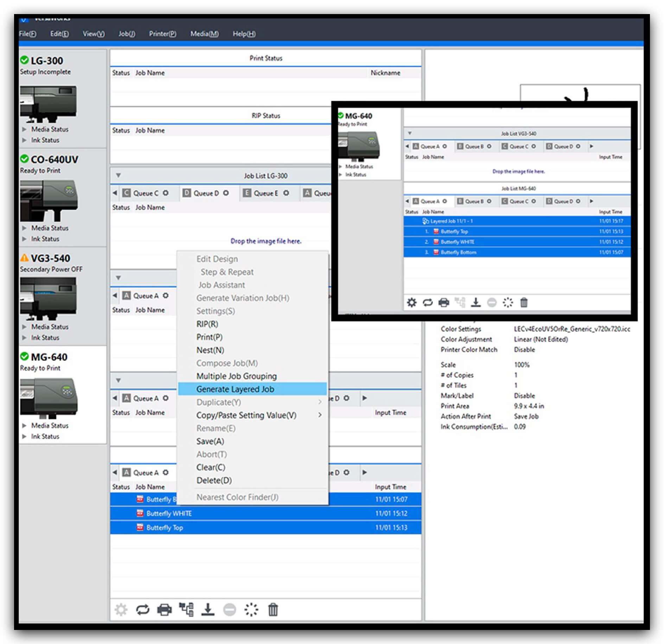
Task: Open Queue A gear above Butterfly job list
Action: pyautogui.click(x=166, y=472)
